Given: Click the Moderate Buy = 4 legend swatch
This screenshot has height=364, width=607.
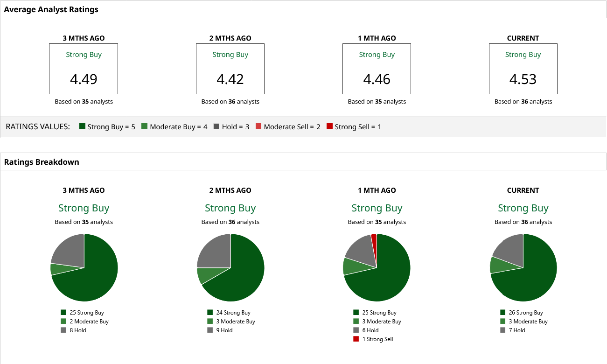Looking at the screenshot, I should [x=145, y=126].
